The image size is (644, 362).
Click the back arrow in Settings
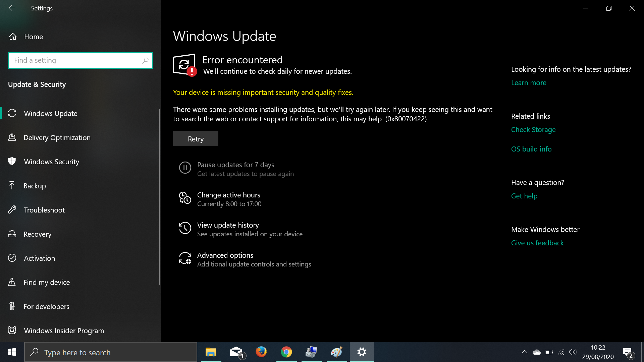click(x=12, y=8)
